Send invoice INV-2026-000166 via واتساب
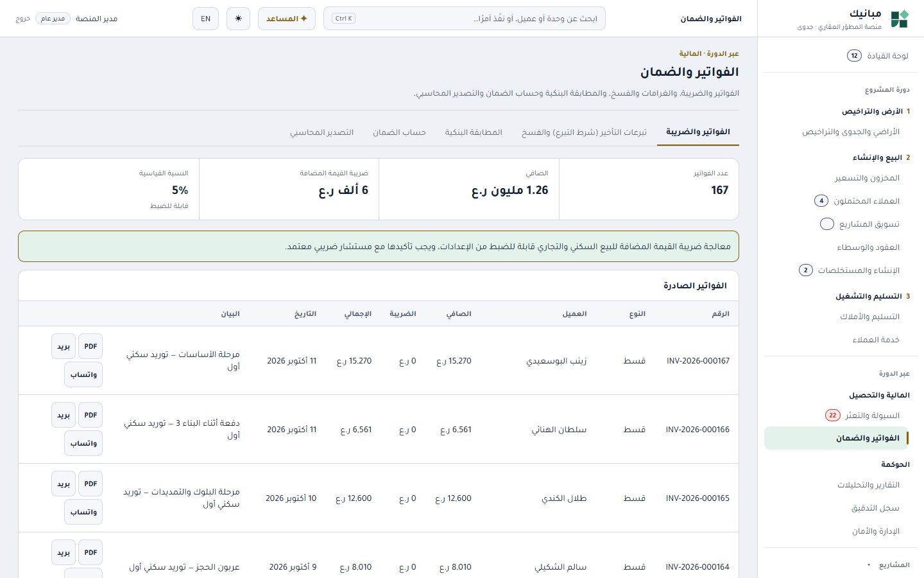 click(83, 443)
